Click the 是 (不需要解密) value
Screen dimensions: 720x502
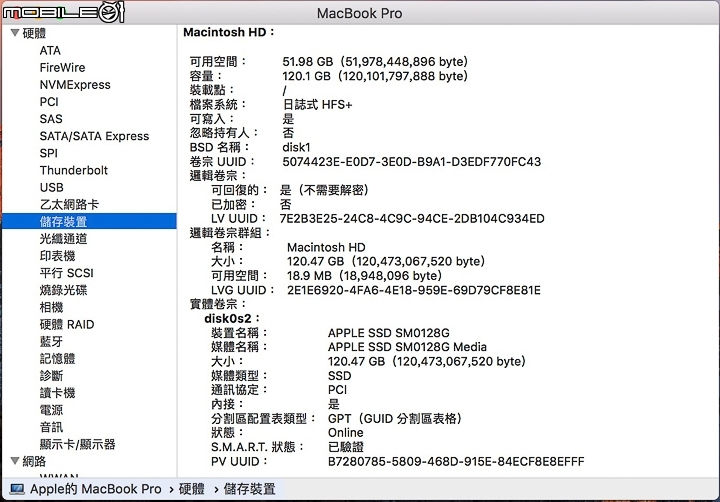coord(324,190)
